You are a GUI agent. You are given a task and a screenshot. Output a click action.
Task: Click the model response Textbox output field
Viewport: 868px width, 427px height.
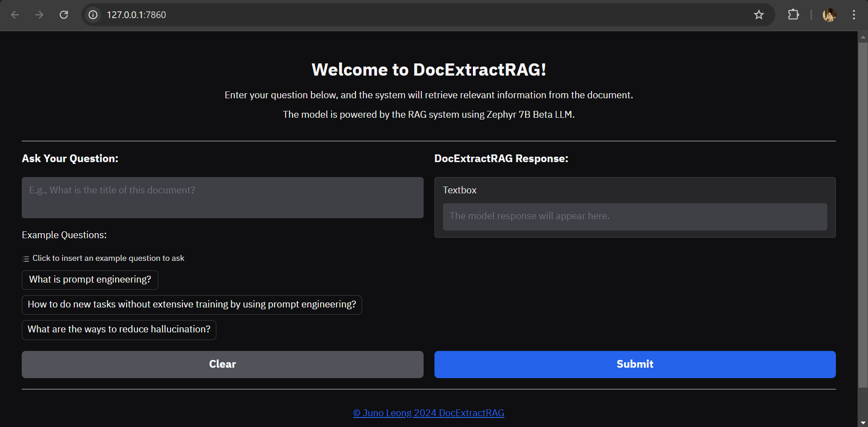635,216
